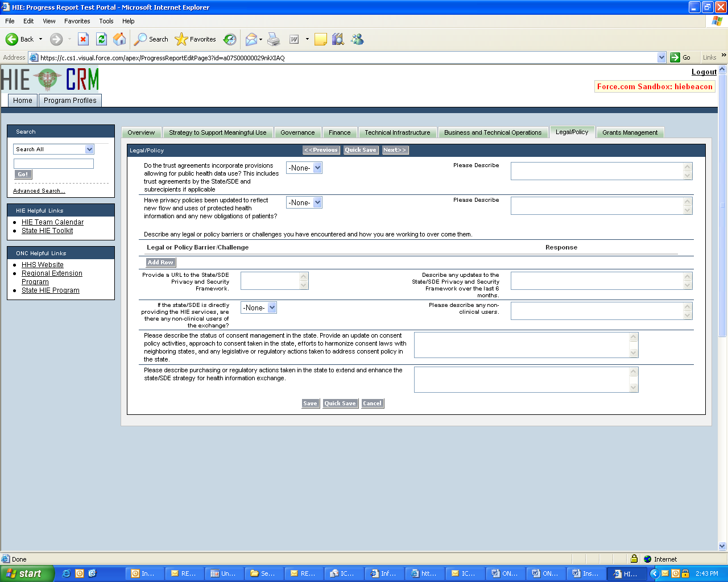728x582 pixels.
Task: Click the Refresh page icon
Action: coord(101,39)
